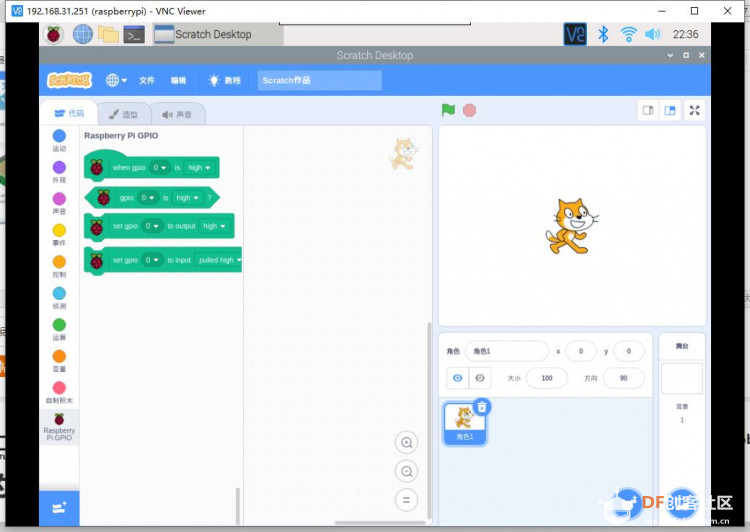Select the 声音 (Sound) magenta category
Image resolution: width=750 pixels, height=532 pixels.
point(59,204)
